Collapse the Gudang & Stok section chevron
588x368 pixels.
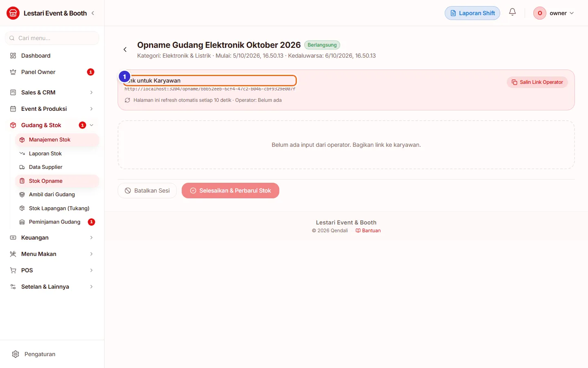pyautogui.click(x=91, y=125)
